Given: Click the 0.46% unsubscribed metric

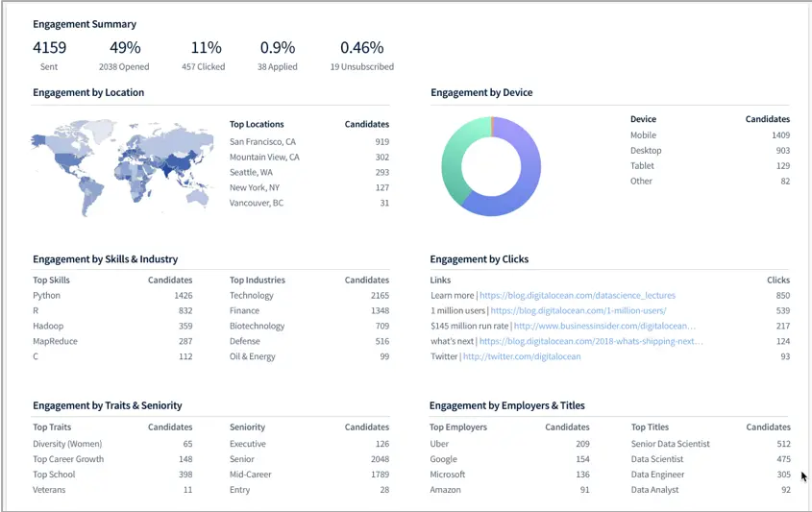Looking at the screenshot, I should [x=362, y=56].
